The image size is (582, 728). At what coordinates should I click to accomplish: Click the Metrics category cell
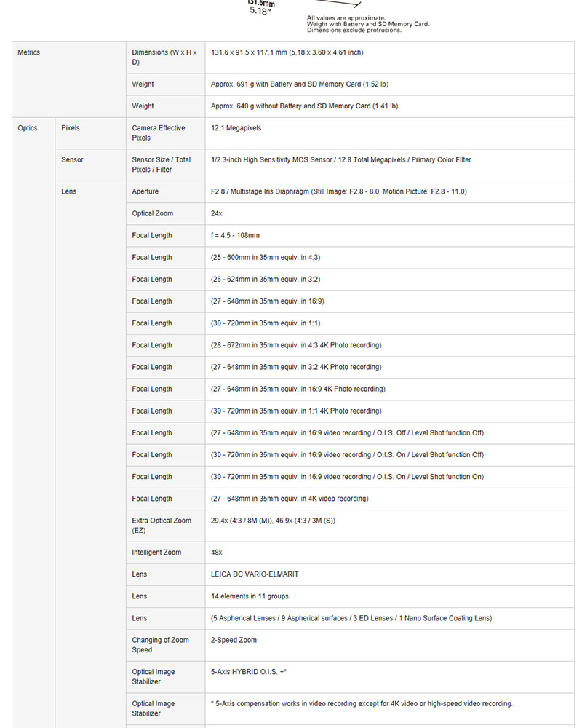[29, 53]
